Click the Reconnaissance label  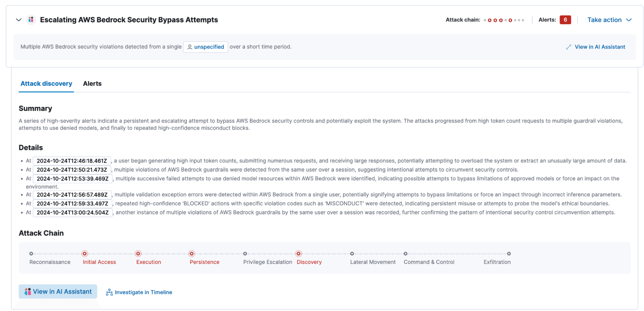(50, 262)
